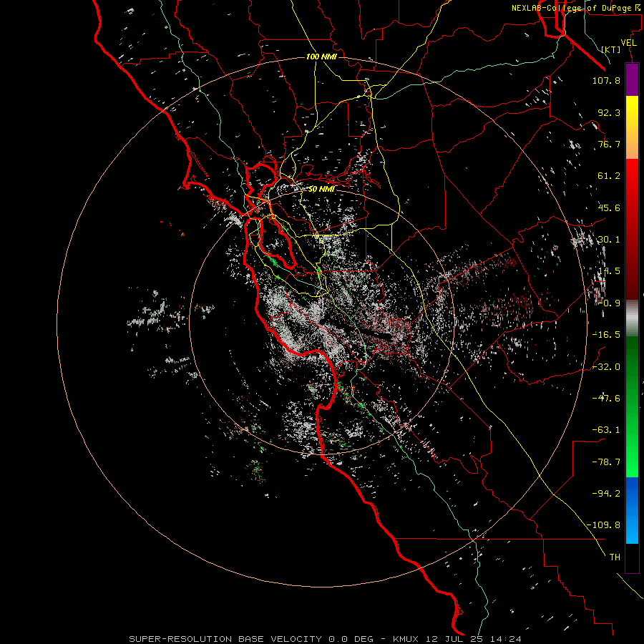Click the [KT] units label
Screen dimensions: 644x644
coord(611,49)
